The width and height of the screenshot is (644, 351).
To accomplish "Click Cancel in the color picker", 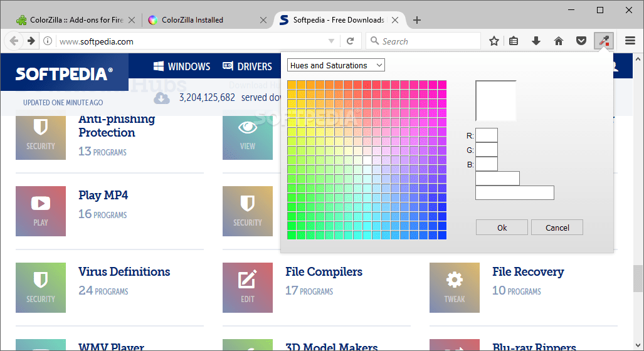I will pos(557,228).
